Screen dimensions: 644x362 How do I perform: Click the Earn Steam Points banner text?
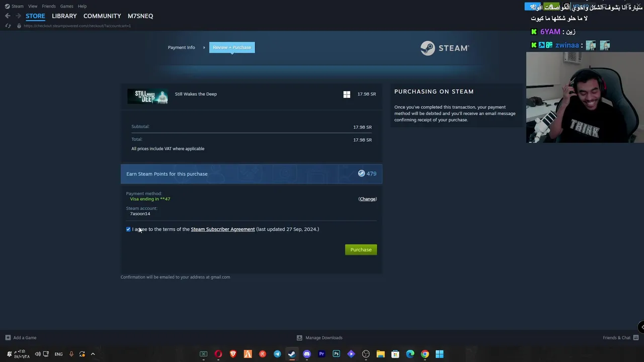[x=167, y=174]
